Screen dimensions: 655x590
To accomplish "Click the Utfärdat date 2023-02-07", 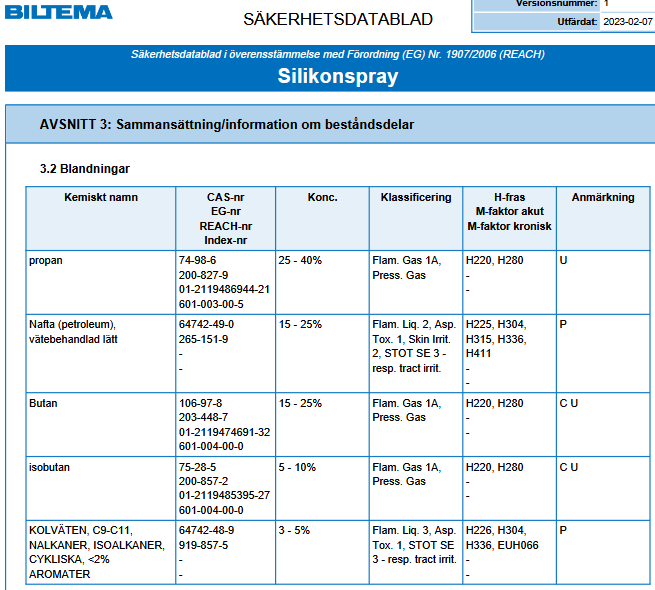I will (628, 22).
